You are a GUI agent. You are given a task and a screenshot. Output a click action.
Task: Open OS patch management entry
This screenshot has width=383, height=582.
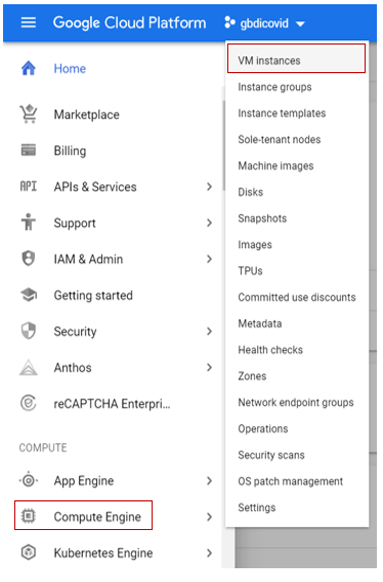[x=290, y=482]
